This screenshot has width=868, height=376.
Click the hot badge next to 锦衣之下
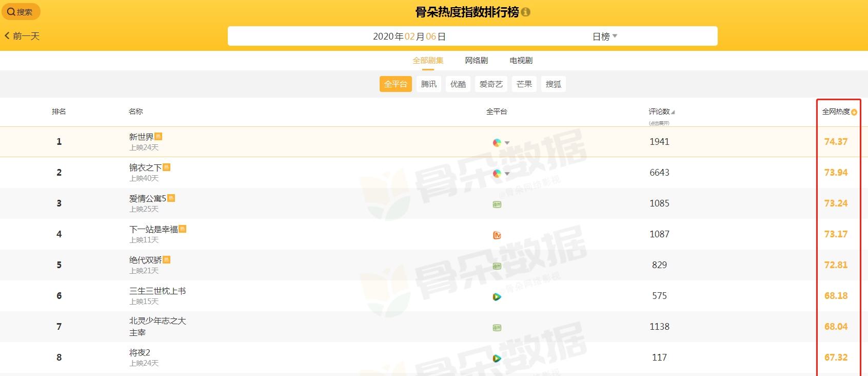point(167,167)
